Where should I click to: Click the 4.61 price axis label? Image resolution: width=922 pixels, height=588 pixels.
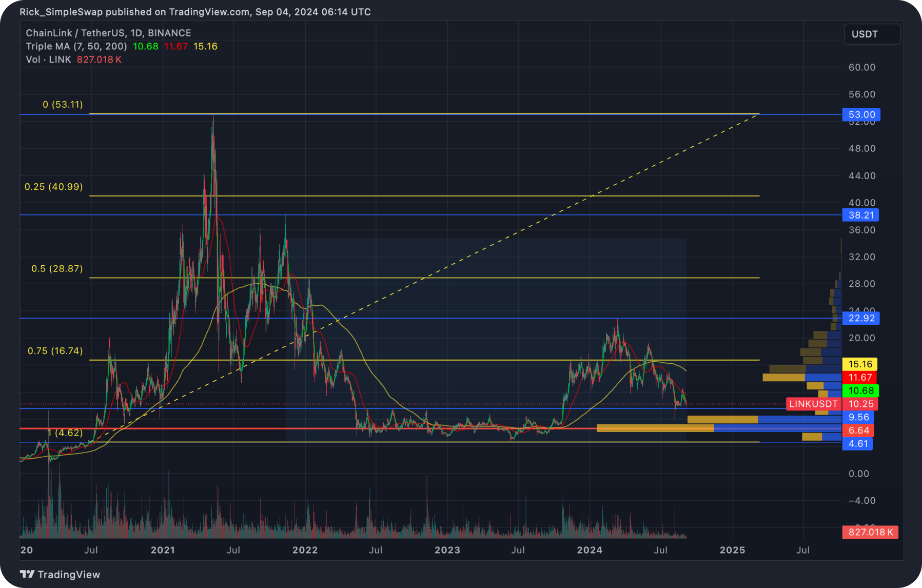(858, 444)
